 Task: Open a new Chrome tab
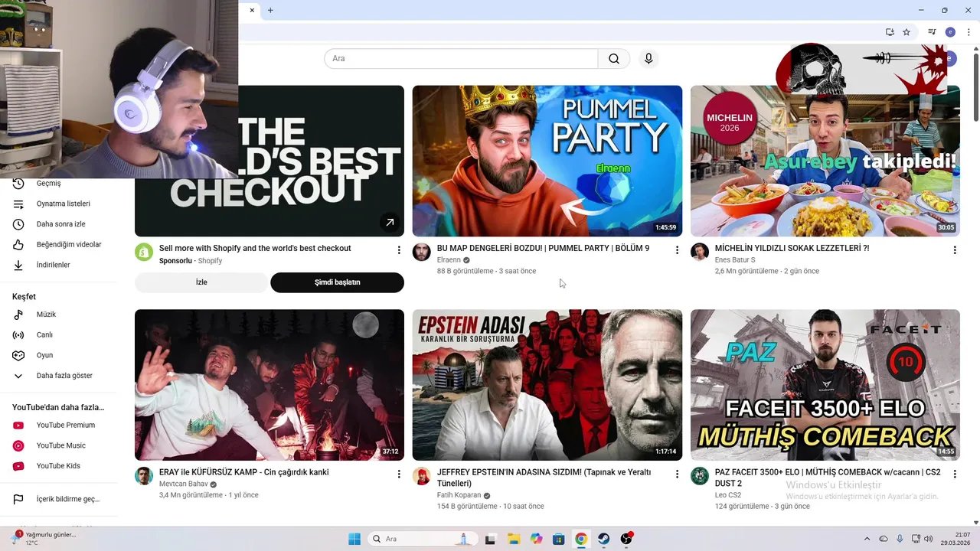pos(270,10)
